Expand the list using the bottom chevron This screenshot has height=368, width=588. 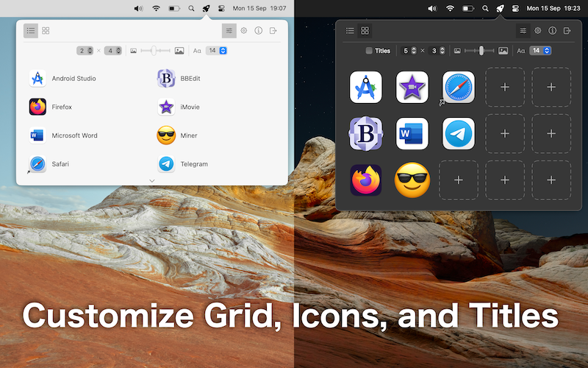click(x=152, y=180)
